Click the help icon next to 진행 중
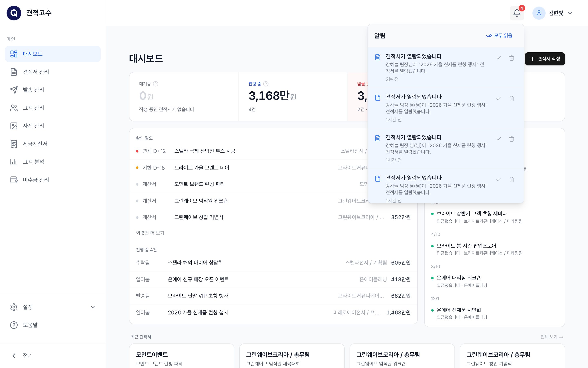This screenshot has height=368, width=588. pos(266,84)
